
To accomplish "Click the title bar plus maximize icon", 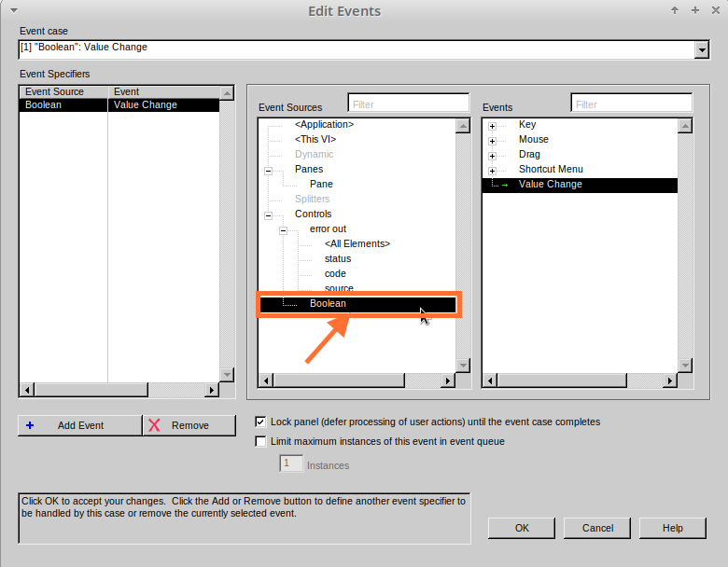I will point(695,10).
